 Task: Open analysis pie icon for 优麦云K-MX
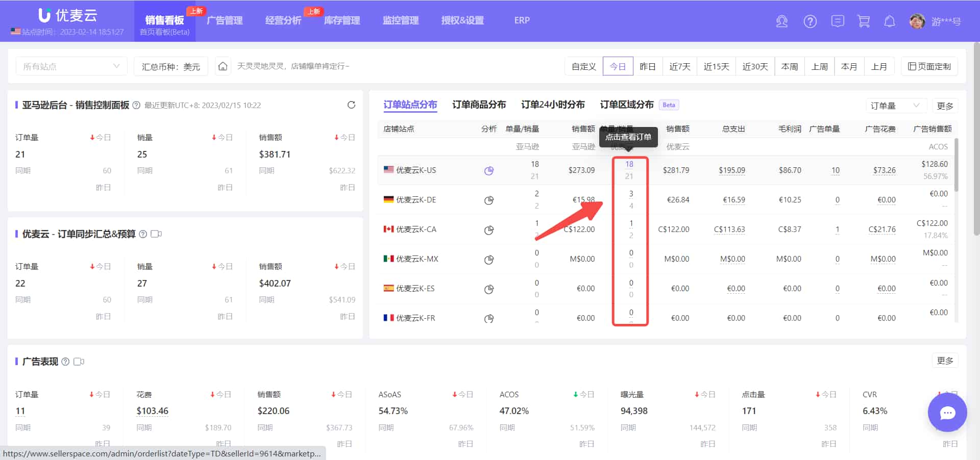click(489, 259)
